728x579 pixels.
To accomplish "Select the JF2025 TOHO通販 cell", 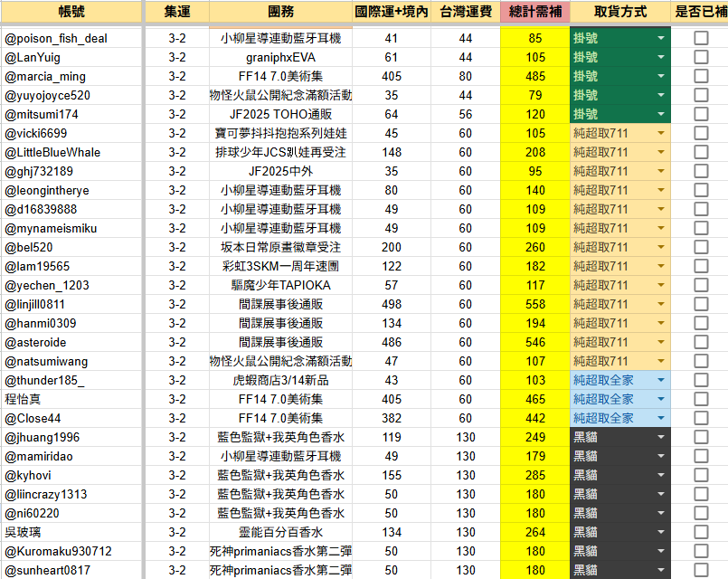I will [280, 114].
